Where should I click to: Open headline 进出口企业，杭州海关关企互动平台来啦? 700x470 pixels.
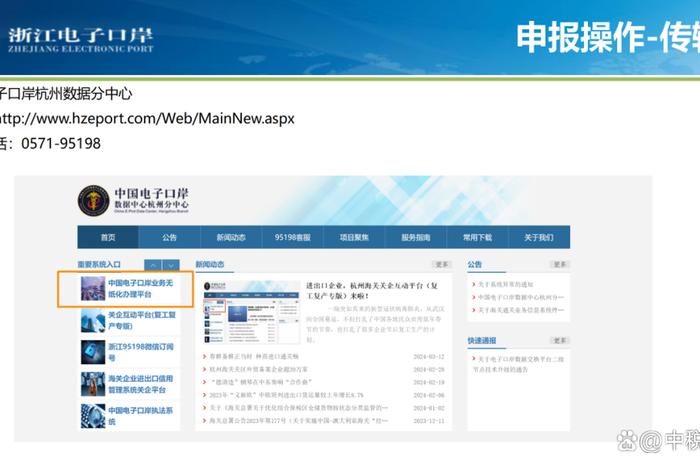[372, 290]
